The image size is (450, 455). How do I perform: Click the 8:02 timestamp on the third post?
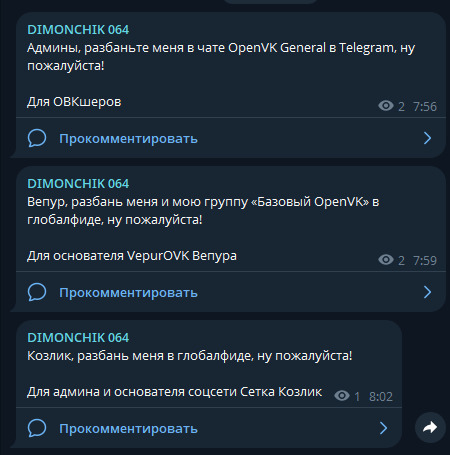click(x=381, y=397)
